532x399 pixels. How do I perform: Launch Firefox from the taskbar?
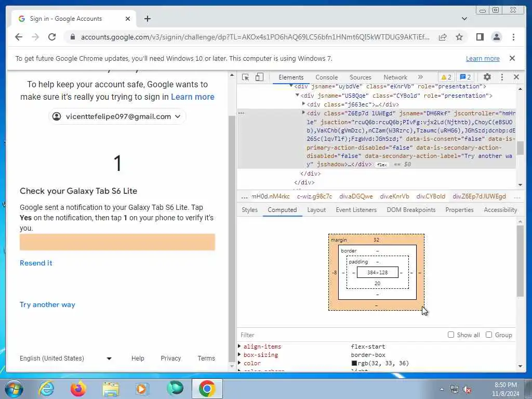tap(78, 389)
